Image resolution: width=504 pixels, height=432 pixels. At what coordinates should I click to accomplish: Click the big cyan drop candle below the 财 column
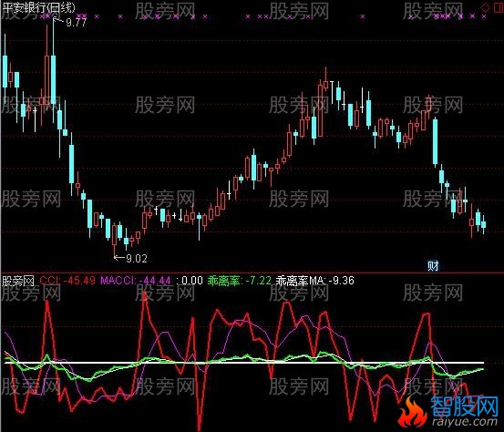coord(436,142)
